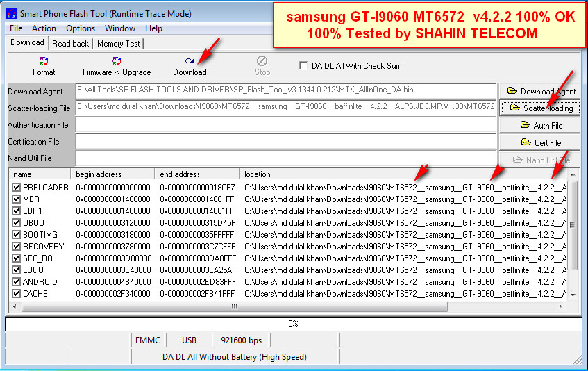Select the CACHE end address 0x000000002FB41FFF
Viewport: 588px width, 371px height.
click(197, 294)
